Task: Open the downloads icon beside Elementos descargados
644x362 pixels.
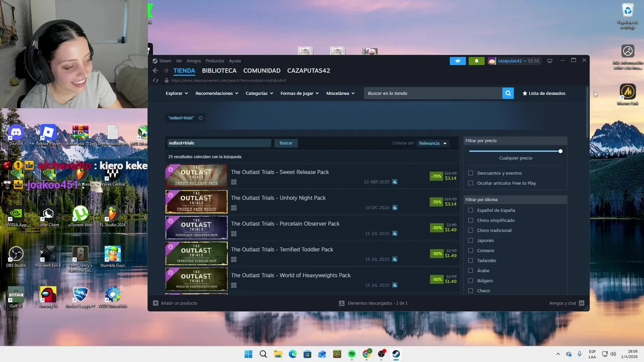Action: pyautogui.click(x=342, y=303)
